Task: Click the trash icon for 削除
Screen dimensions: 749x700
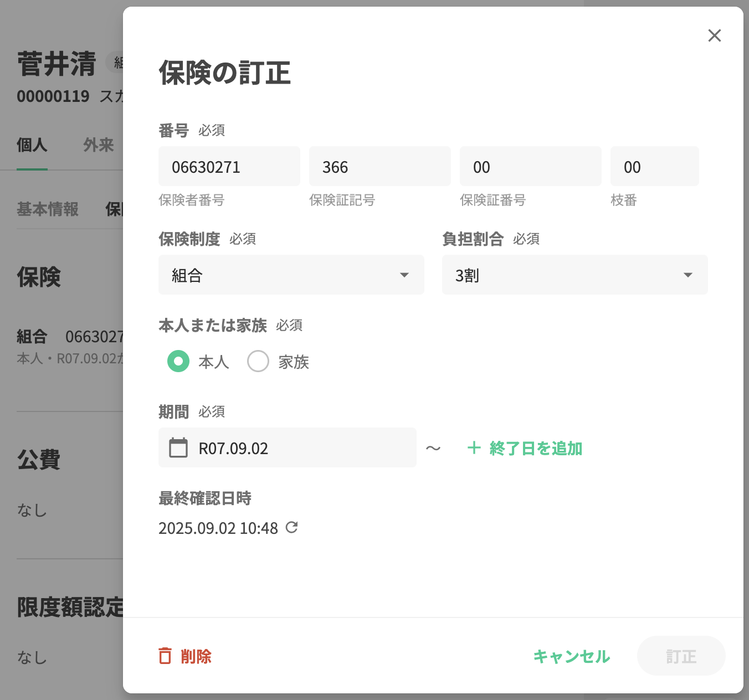Action: coord(165,656)
